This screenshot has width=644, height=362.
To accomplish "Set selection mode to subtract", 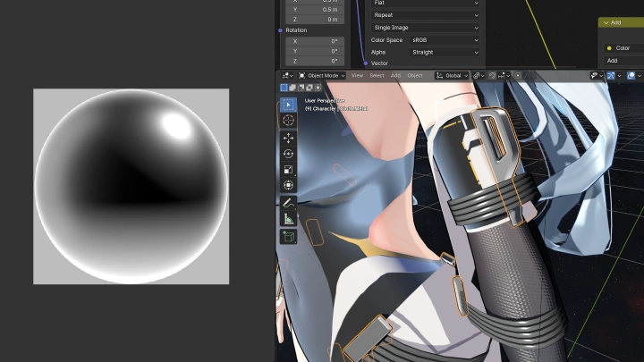I will tap(301, 88).
